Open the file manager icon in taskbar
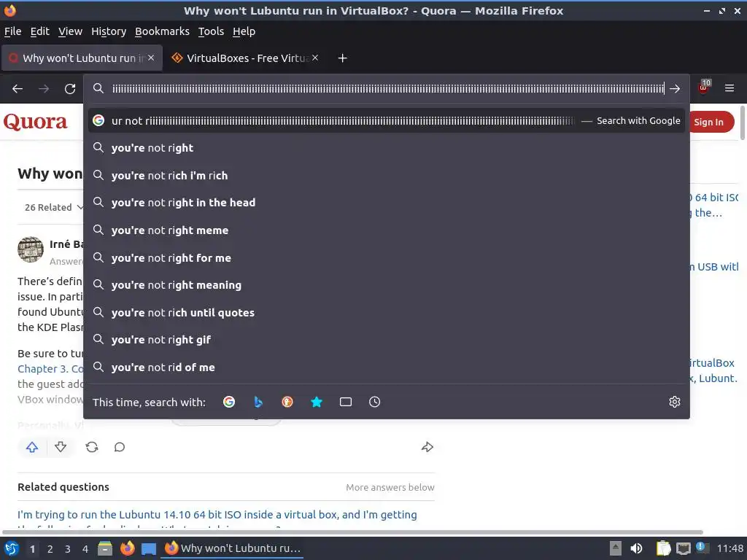This screenshot has height=560, width=747. (105, 548)
